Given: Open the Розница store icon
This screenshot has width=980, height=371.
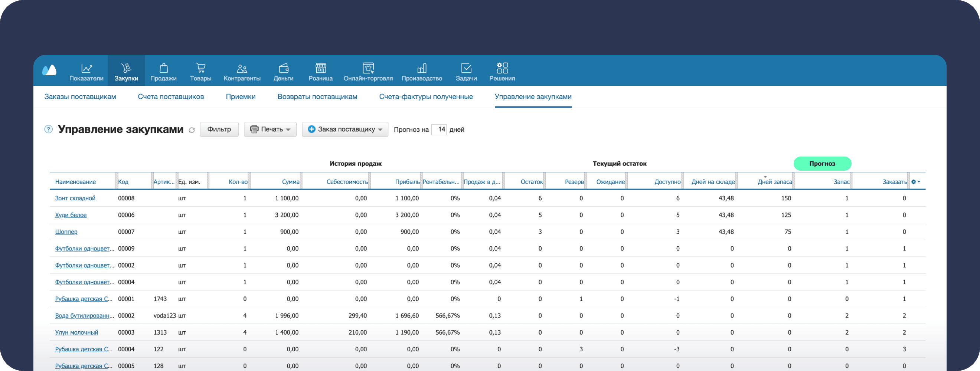Looking at the screenshot, I should click(320, 68).
